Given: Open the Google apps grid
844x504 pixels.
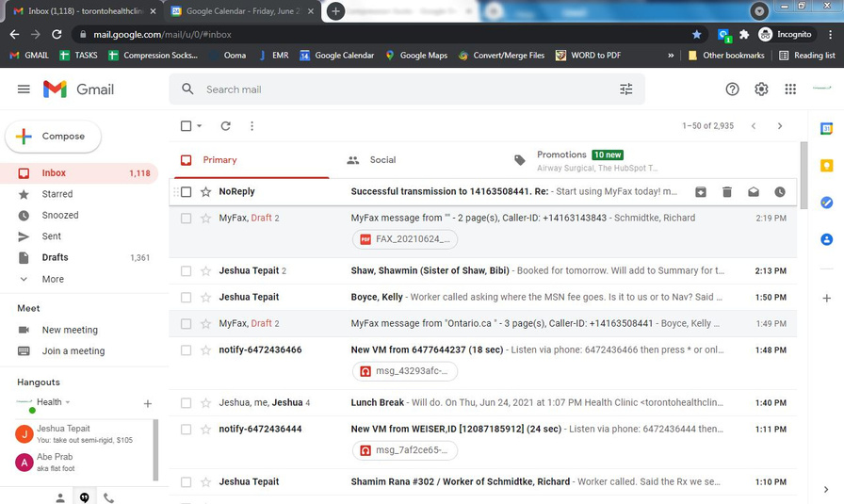Looking at the screenshot, I should point(790,89).
